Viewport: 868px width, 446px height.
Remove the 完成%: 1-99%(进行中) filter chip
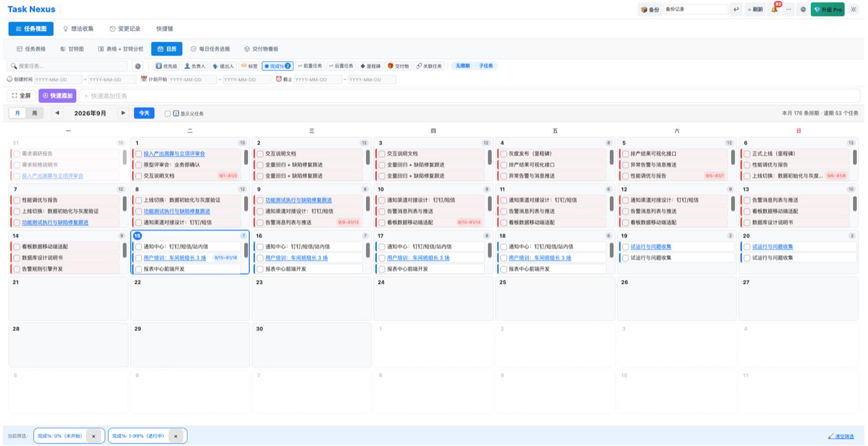pyautogui.click(x=175, y=436)
